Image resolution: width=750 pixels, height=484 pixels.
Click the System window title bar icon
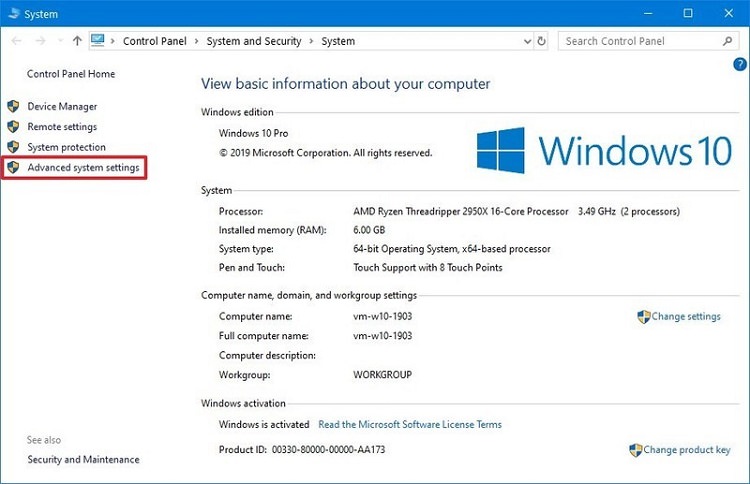coord(11,14)
